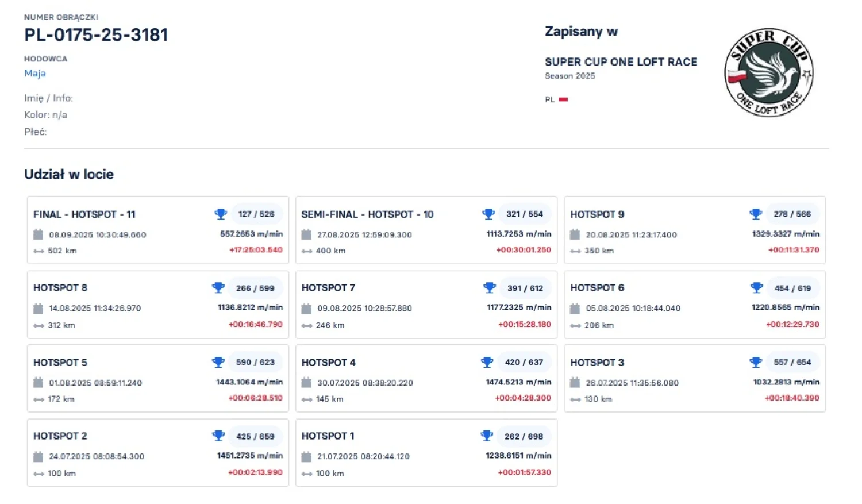Click ring number PL-0175-25-3181 heading

point(96,35)
